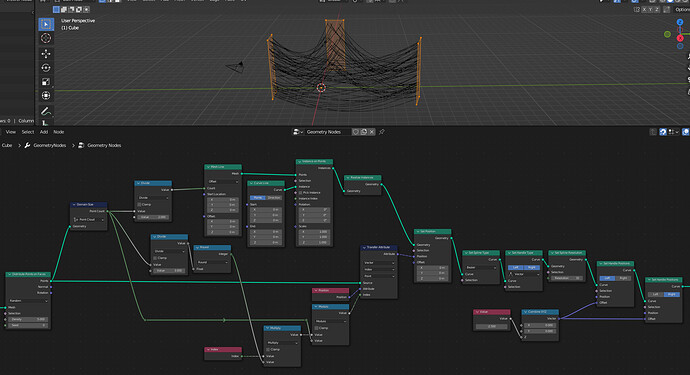Open the node tree browse icon
690x375 pixels.
[298, 132]
